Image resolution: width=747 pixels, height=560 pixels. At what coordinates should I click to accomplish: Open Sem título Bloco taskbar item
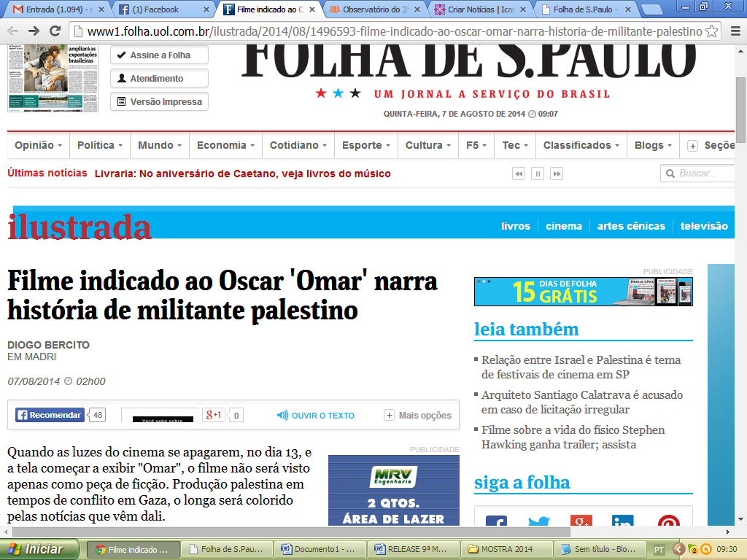[x=600, y=549]
